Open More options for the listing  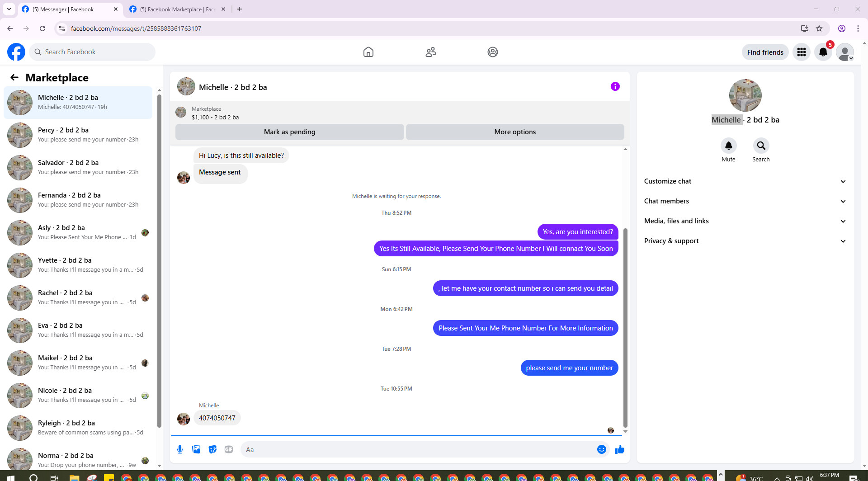tap(515, 132)
